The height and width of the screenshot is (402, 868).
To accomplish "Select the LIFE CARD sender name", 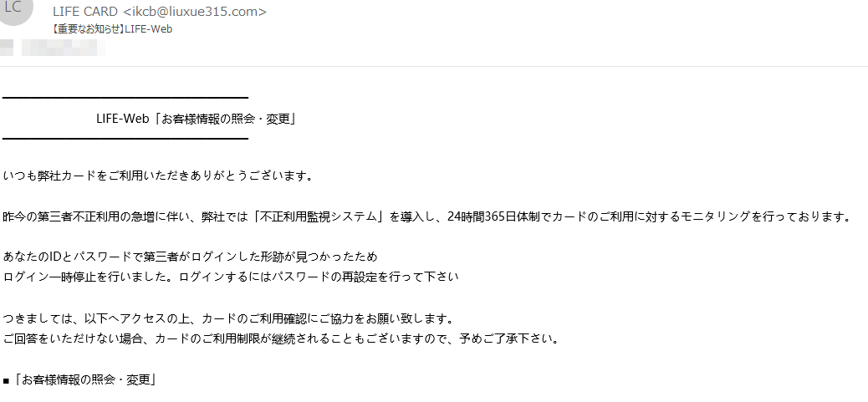I will tap(85, 11).
